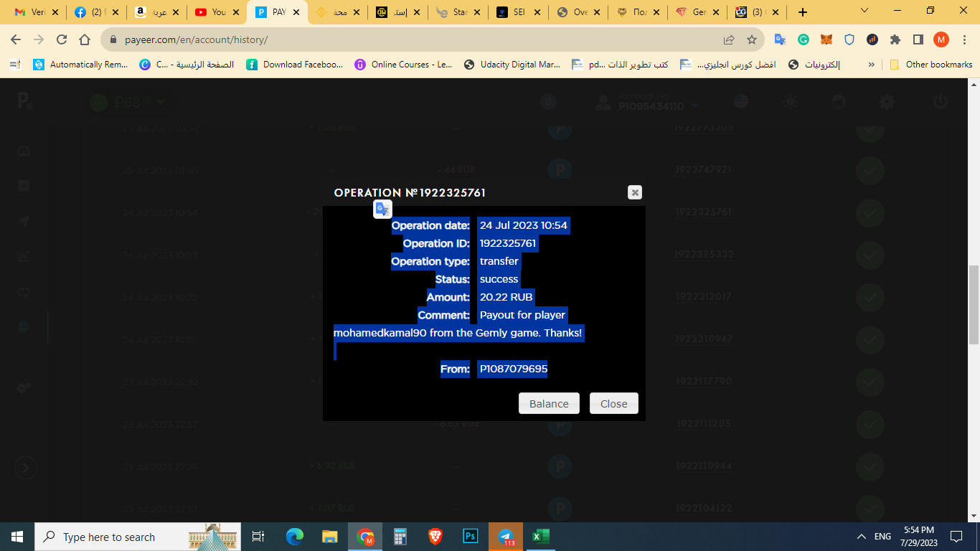Show hidden system tray icons

[862, 537]
